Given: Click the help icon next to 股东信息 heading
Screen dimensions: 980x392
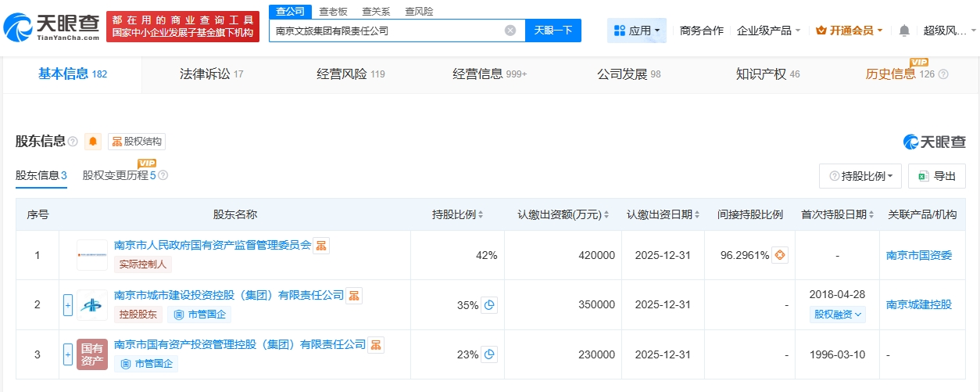Looking at the screenshot, I should (x=73, y=142).
